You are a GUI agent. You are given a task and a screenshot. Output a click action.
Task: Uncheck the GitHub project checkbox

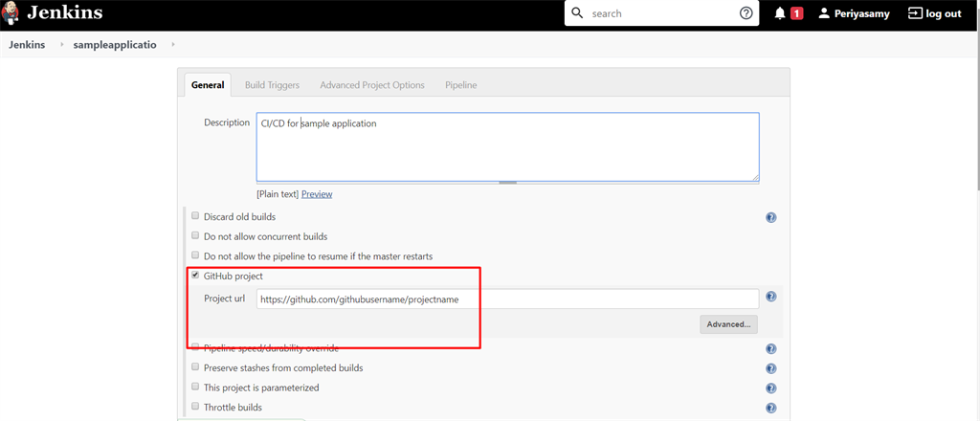click(195, 275)
